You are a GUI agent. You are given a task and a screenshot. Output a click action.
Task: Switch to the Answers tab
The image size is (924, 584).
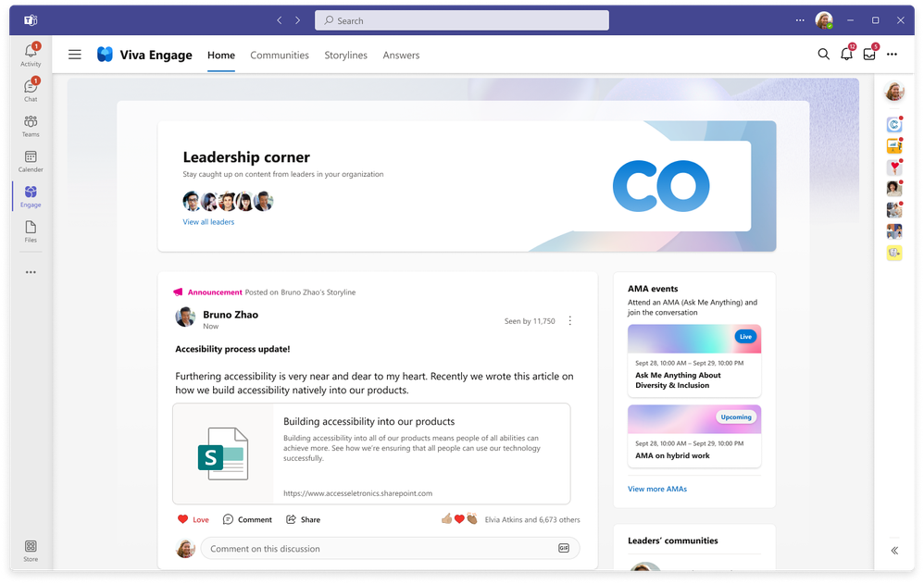pyautogui.click(x=401, y=55)
